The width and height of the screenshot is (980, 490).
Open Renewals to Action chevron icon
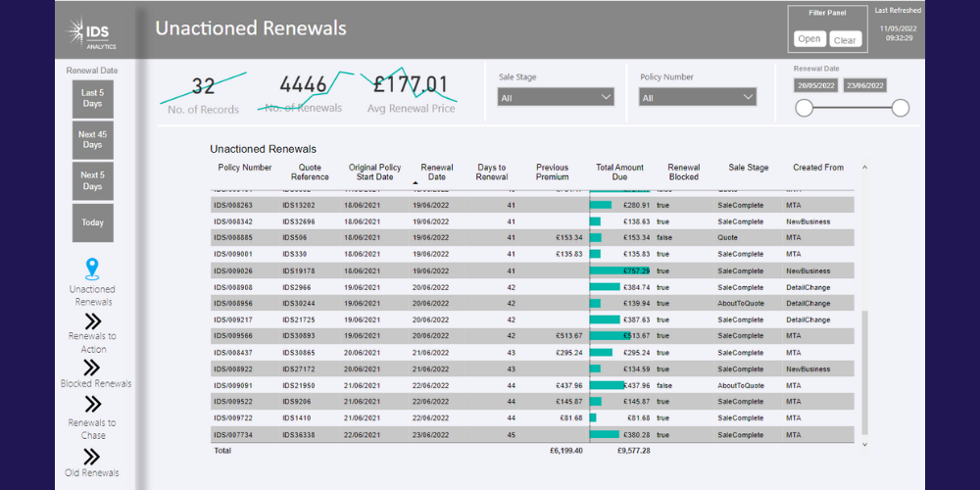pyautogui.click(x=92, y=321)
